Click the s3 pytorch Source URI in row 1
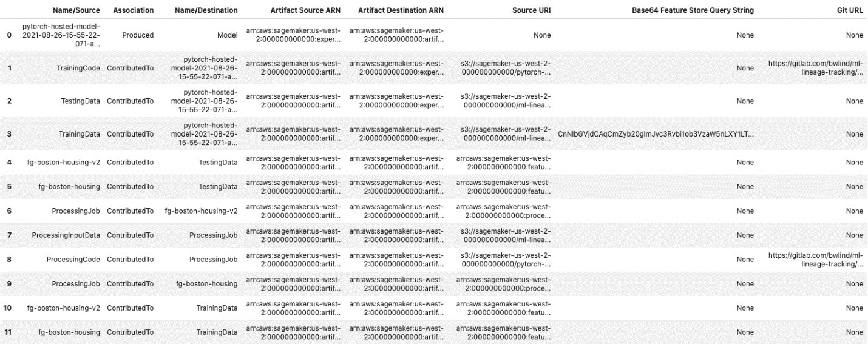Viewport: 868px width, 344px height. [x=505, y=68]
